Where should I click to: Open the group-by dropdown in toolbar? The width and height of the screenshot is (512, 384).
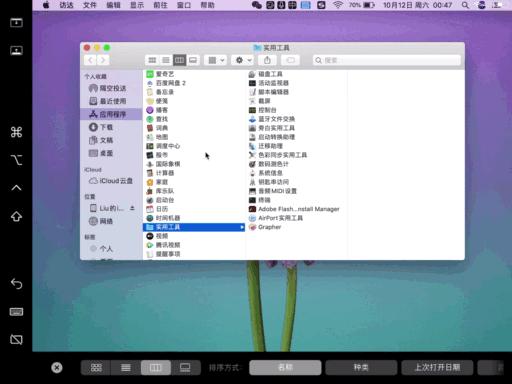pos(216,60)
